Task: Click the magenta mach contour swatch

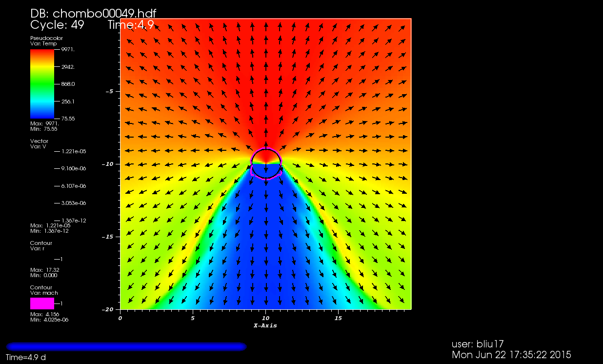Action: tap(42, 303)
